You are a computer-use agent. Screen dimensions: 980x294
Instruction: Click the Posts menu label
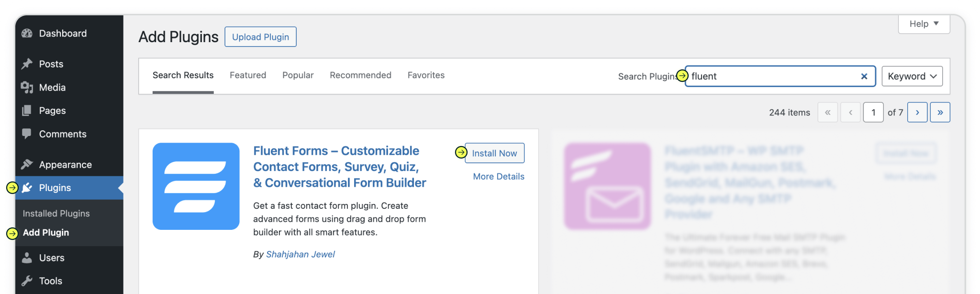coord(51,64)
